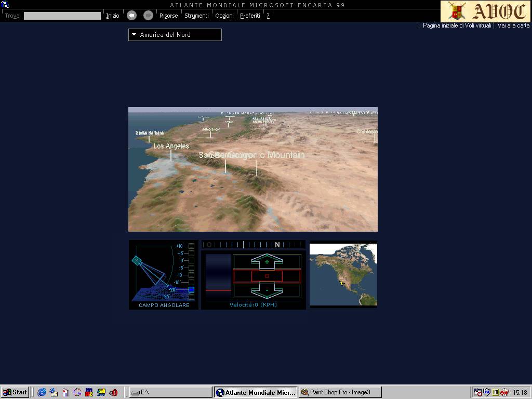This screenshot has width=532, height=399.
Task: Click the Velocità:0 (KPH) readout
Action: click(253, 304)
